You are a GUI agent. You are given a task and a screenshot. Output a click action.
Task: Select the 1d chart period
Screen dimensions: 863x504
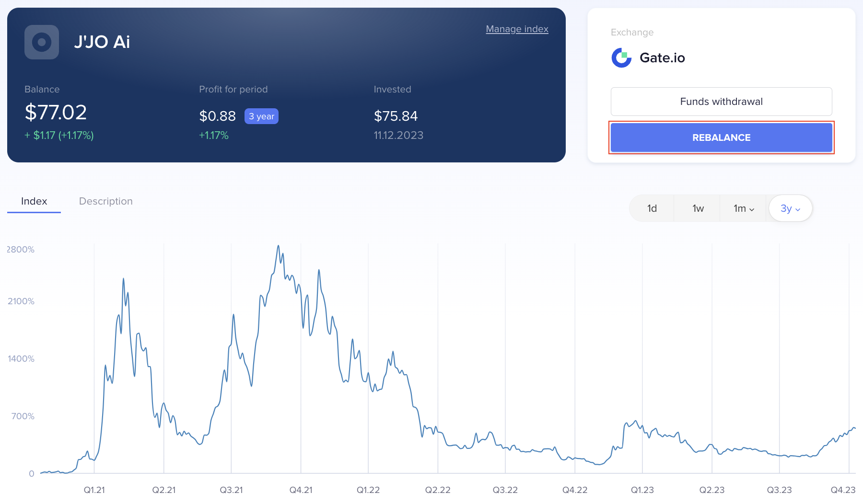652,208
